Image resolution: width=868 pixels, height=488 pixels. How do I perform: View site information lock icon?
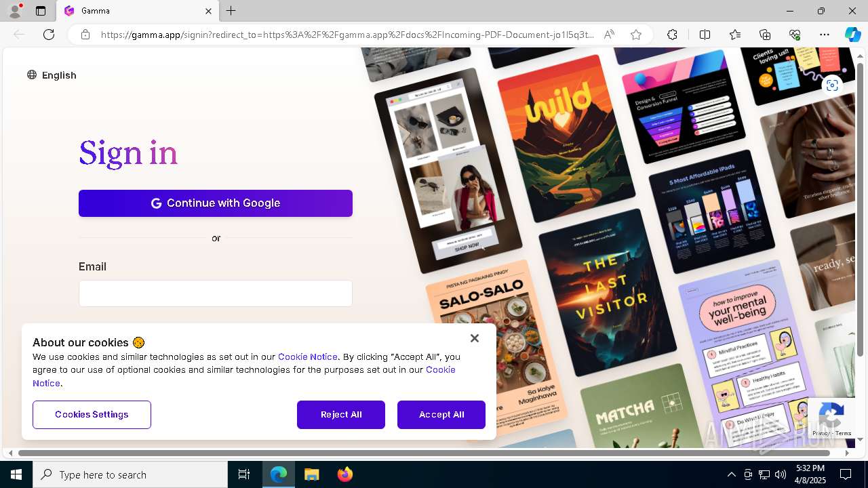coord(85,35)
